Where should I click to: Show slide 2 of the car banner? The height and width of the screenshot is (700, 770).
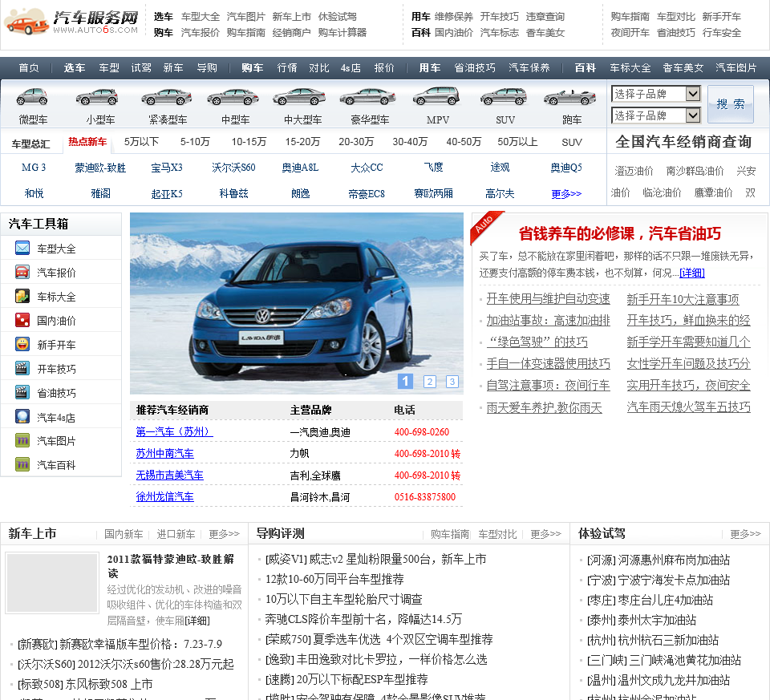430,382
